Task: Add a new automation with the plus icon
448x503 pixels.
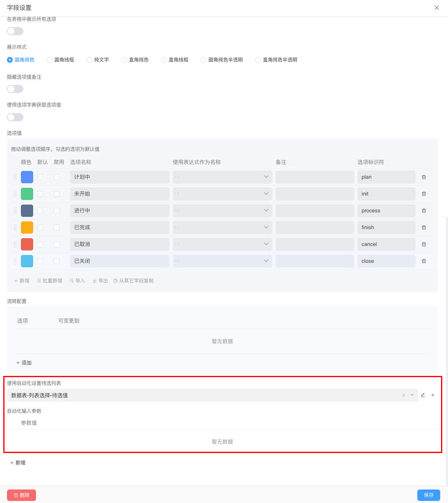Action: pyautogui.click(x=433, y=395)
